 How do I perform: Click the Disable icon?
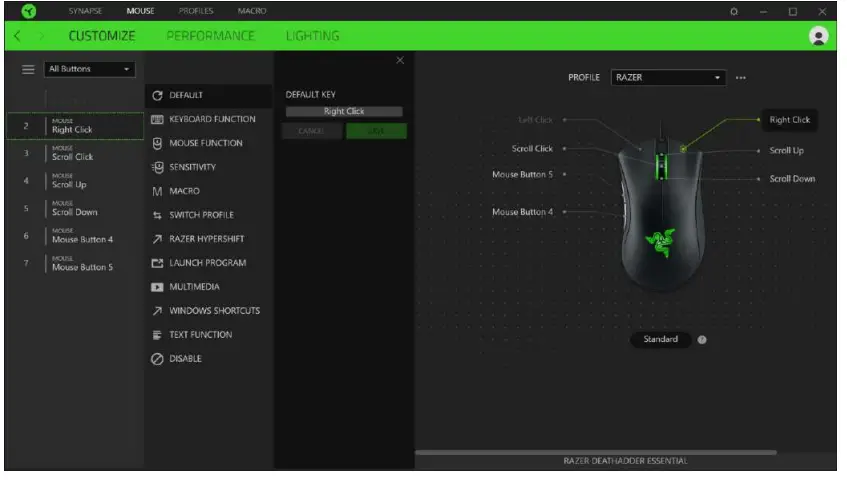click(157, 359)
